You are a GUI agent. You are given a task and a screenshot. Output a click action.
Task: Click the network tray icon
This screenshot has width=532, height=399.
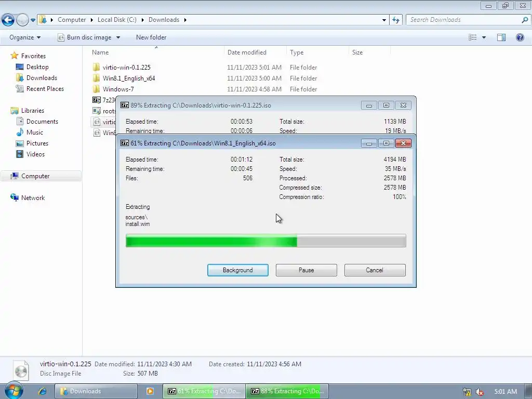coord(467,392)
